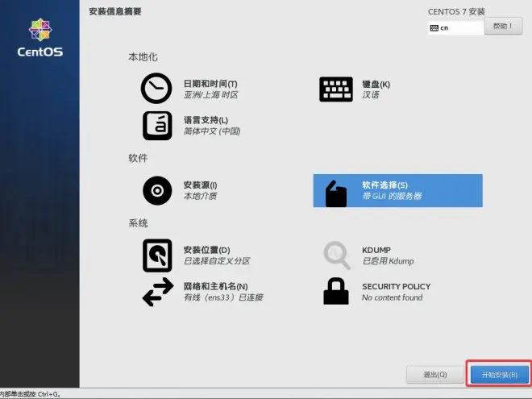Click Ctrl+G hint in status bar

pyautogui.click(x=49, y=394)
